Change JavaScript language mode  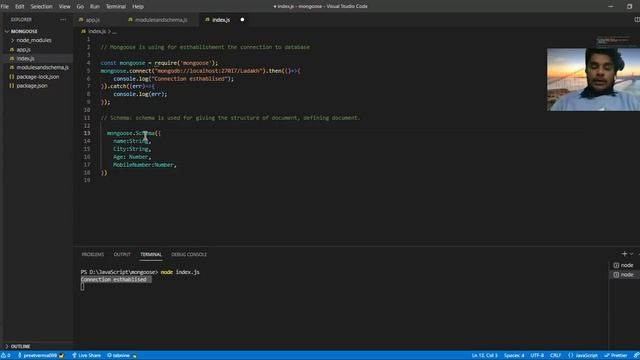click(583, 356)
